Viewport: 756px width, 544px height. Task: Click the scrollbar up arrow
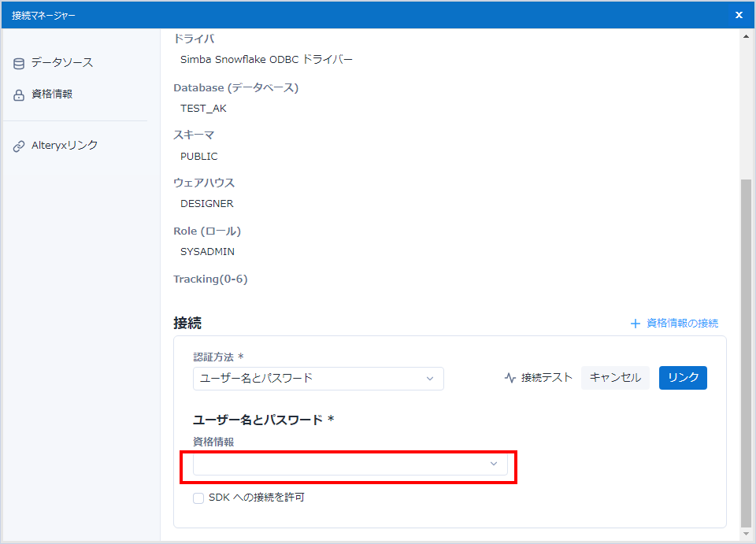coord(747,36)
